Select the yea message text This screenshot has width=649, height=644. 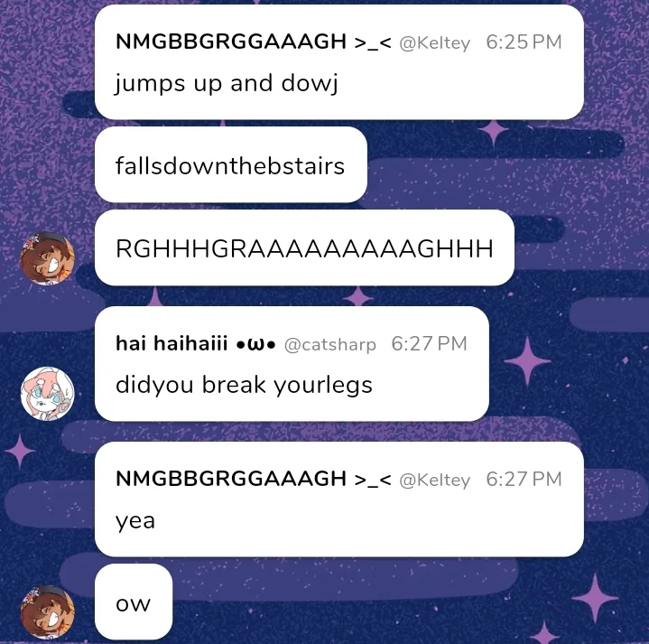tap(135, 522)
